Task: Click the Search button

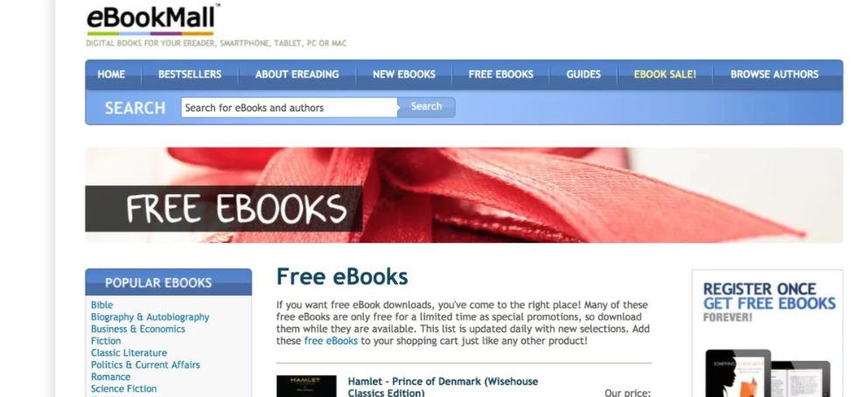Action: coord(426,107)
